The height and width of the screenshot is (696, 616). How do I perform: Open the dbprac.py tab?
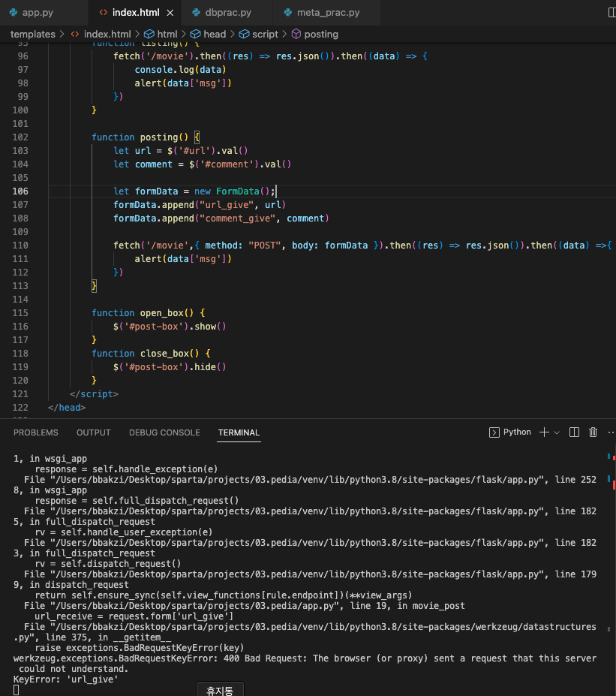pyautogui.click(x=228, y=13)
